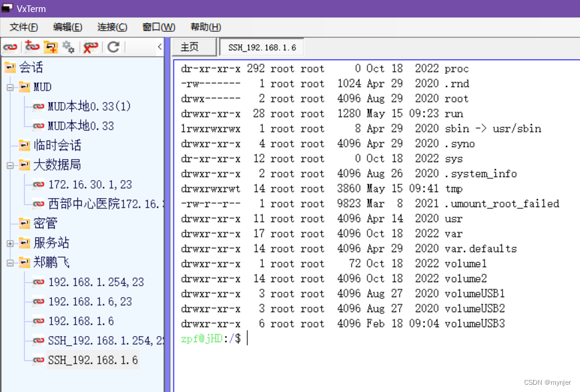Click the VxTerm title bar app icon
Viewport: 580px width, 392px height.
(x=7, y=8)
